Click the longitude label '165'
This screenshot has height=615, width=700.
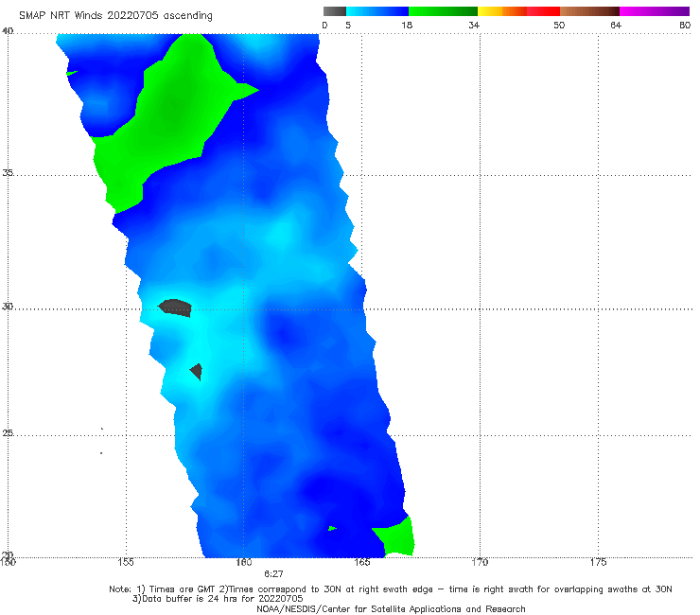pos(362,562)
